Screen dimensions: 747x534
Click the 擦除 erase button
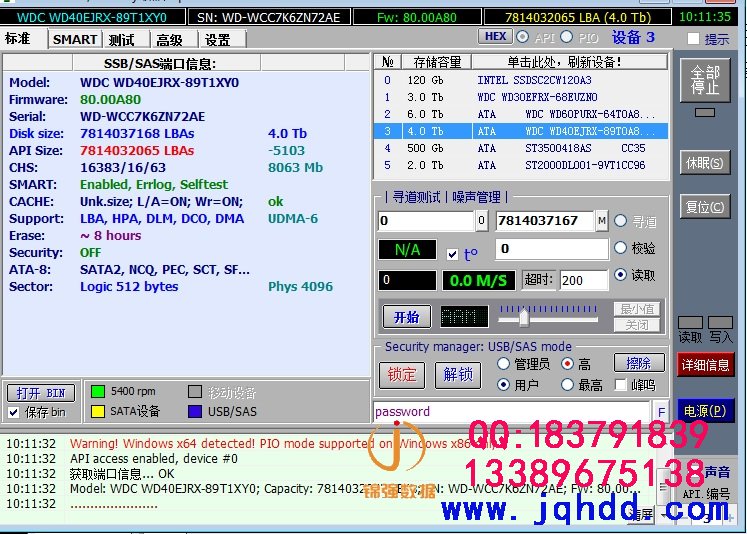[x=638, y=363]
